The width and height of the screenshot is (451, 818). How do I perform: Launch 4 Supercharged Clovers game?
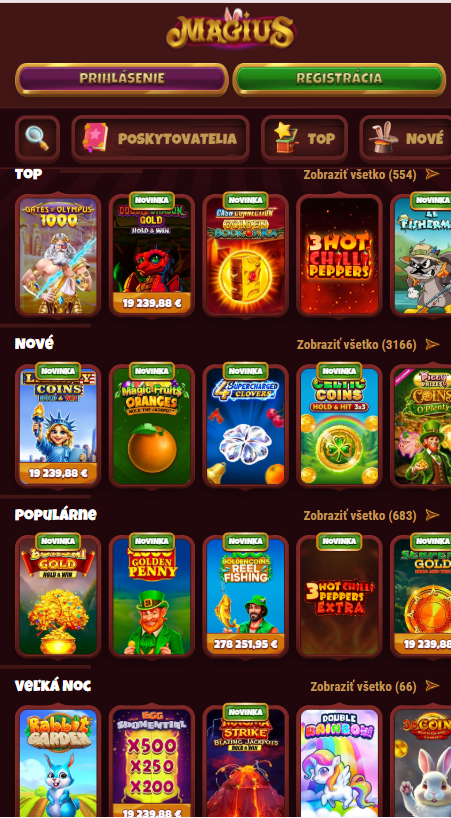click(x=246, y=426)
